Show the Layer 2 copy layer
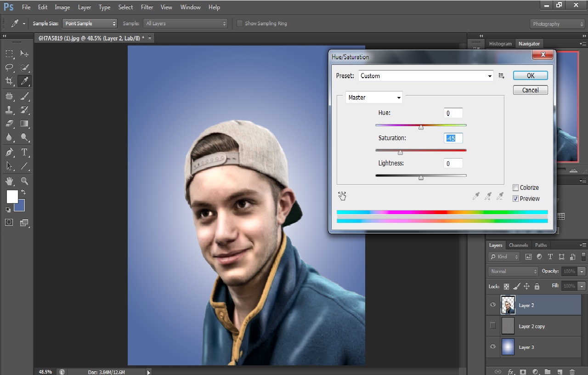The image size is (588, 375). pos(493,326)
